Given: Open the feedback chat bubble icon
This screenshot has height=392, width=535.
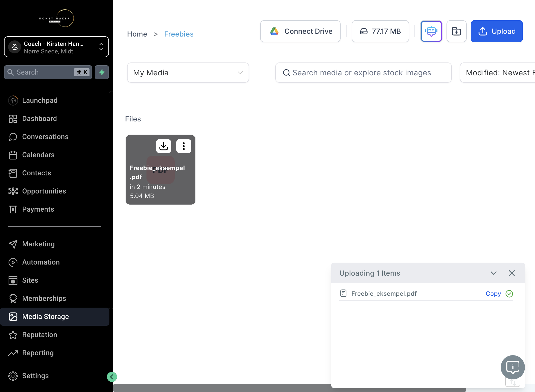Looking at the screenshot, I should pos(513,367).
